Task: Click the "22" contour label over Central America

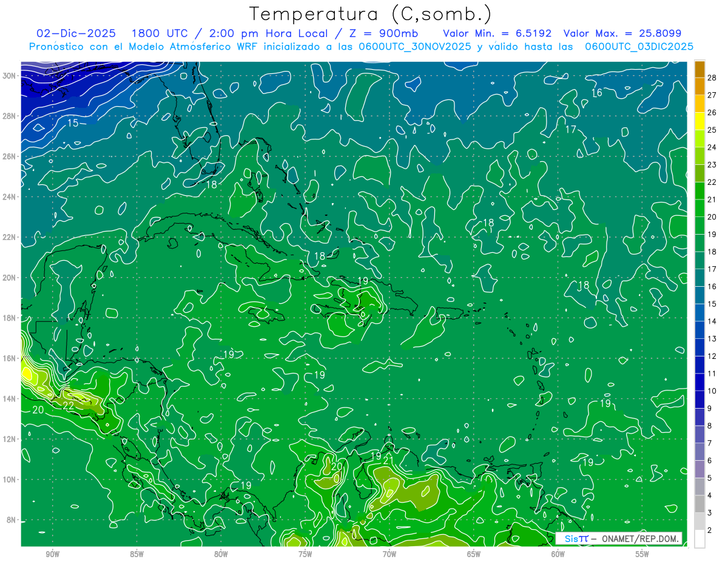Action: pyautogui.click(x=69, y=406)
